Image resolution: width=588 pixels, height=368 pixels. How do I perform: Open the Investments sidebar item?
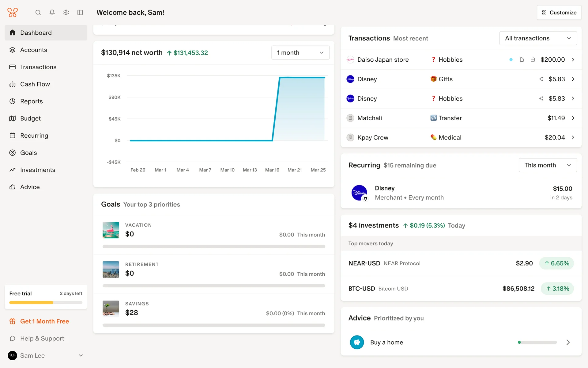tap(37, 170)
